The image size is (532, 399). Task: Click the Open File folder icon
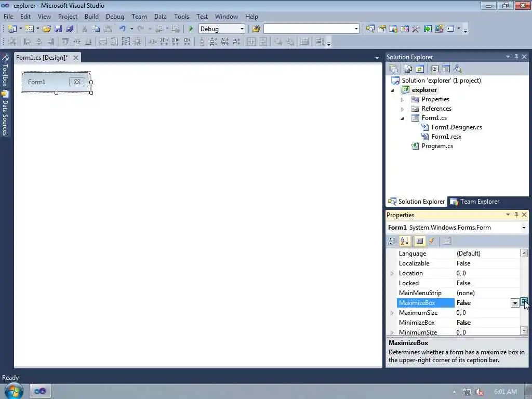(x=47, y=29)
